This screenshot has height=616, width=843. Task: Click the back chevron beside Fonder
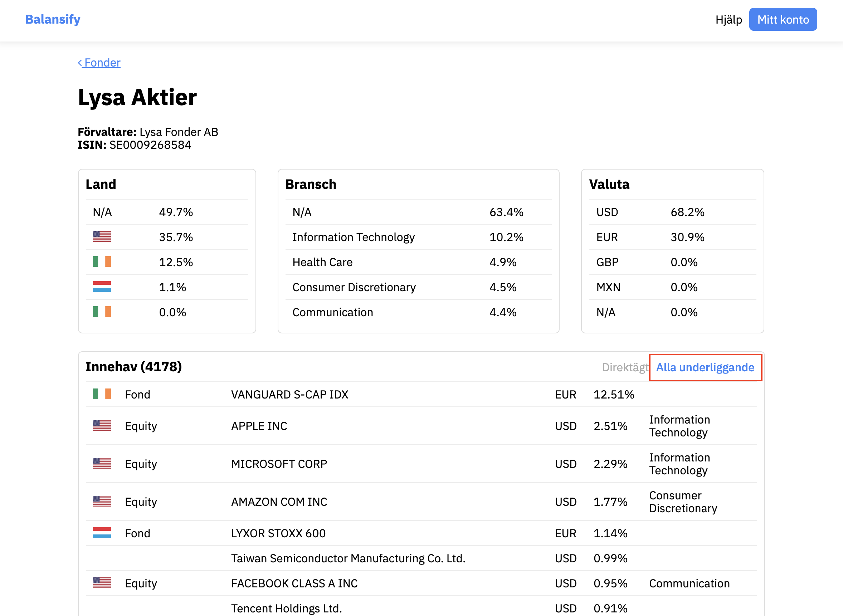coord(80,63)
